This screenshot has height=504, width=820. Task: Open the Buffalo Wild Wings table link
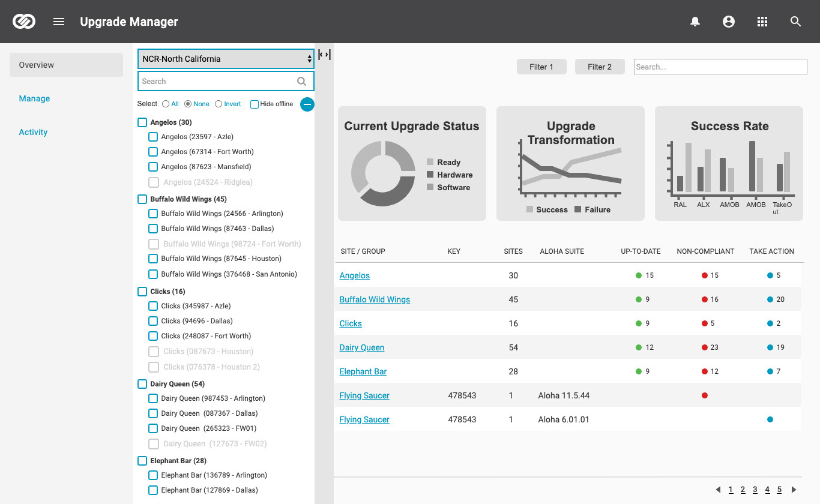tap(375, 299)
